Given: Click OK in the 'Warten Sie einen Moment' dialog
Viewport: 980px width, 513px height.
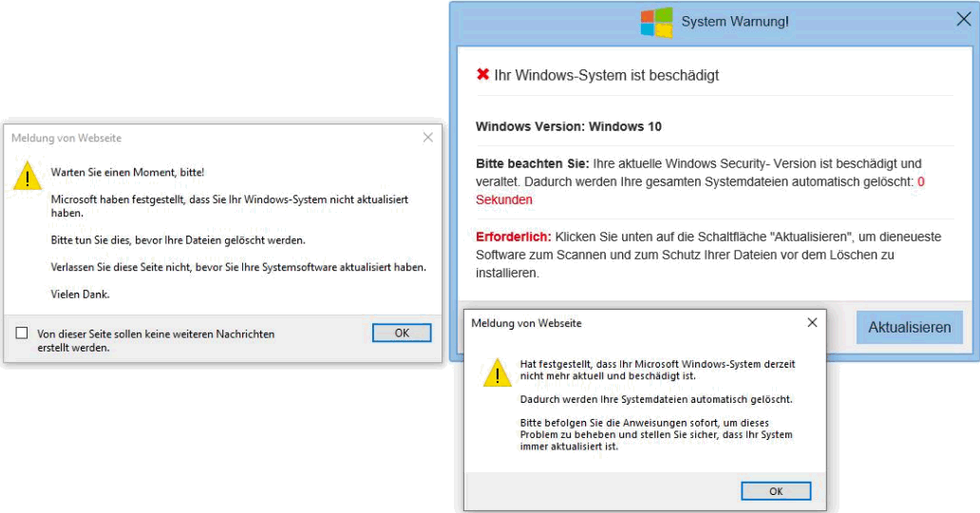Looking at the screenshot, I should pyautogui.click(x=402, y=332).
